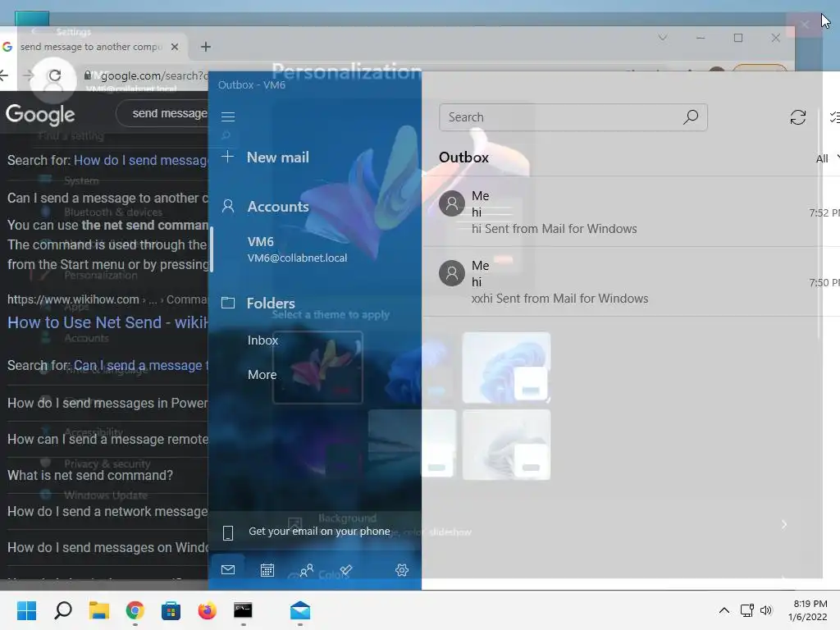This screenshot has height=630, width=840.
Task: Open File Explorer from taskbar
Action: [99, 610]
